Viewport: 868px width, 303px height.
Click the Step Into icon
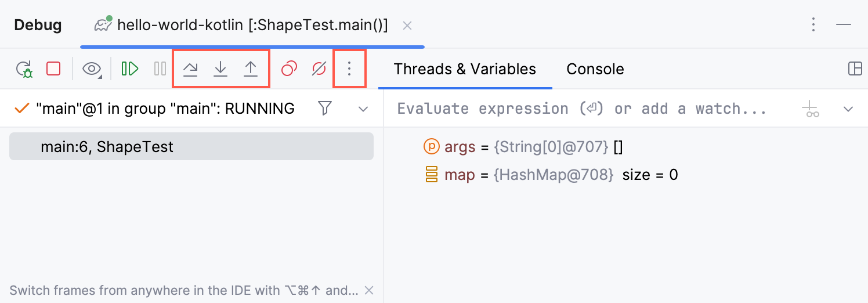coord(220,69)
